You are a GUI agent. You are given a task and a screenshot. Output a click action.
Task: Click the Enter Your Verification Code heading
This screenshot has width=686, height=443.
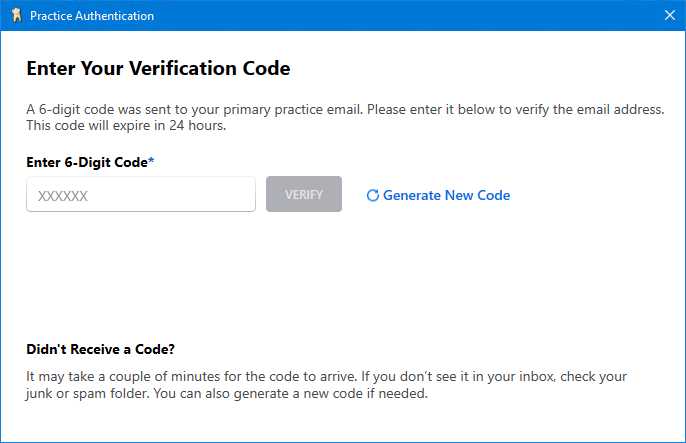[x=158, y=69]
